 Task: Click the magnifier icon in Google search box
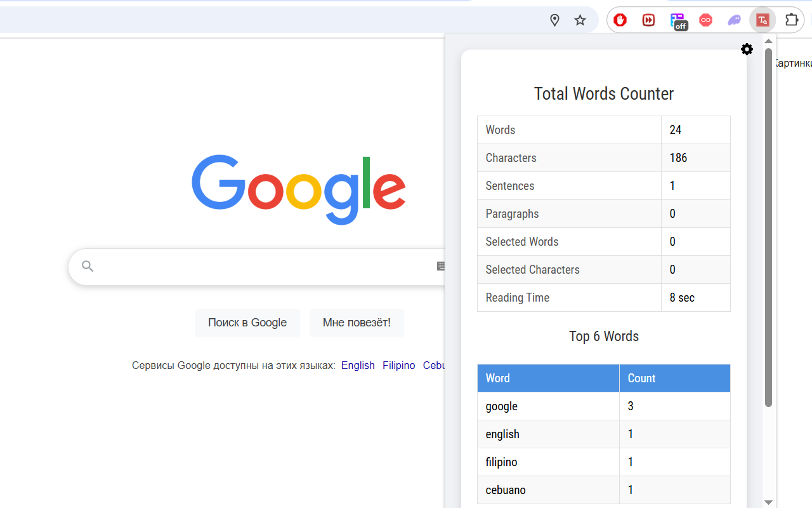(x=88, y=267)
